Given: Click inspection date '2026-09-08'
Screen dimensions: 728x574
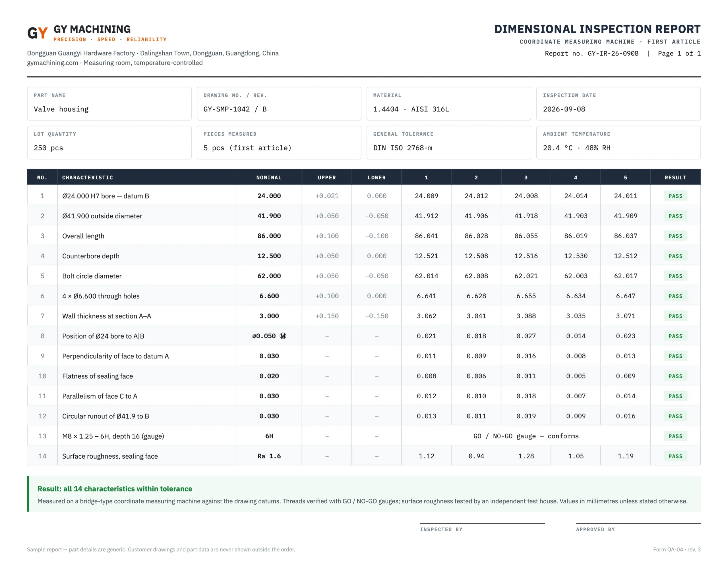Looking at the screenshot, I should click(564, 109).
